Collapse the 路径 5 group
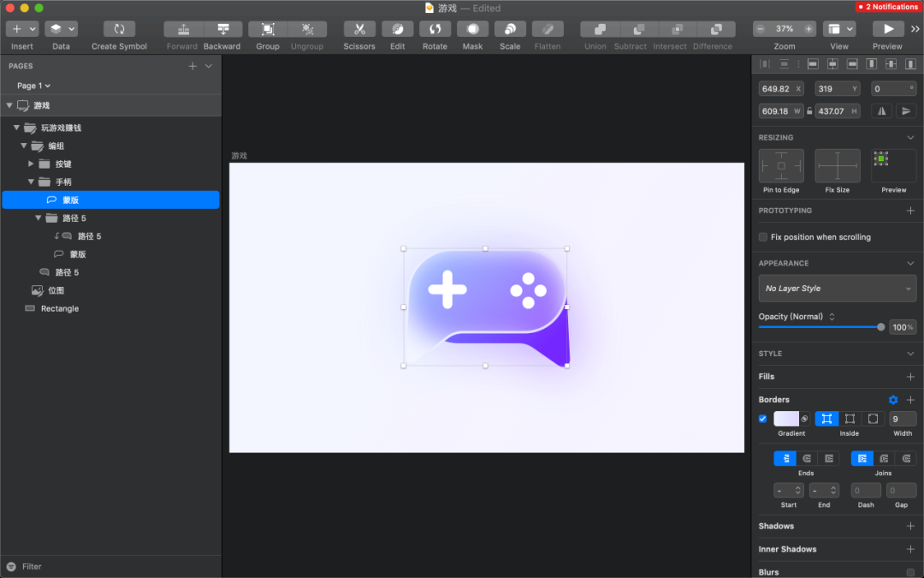 click(38, 218)
